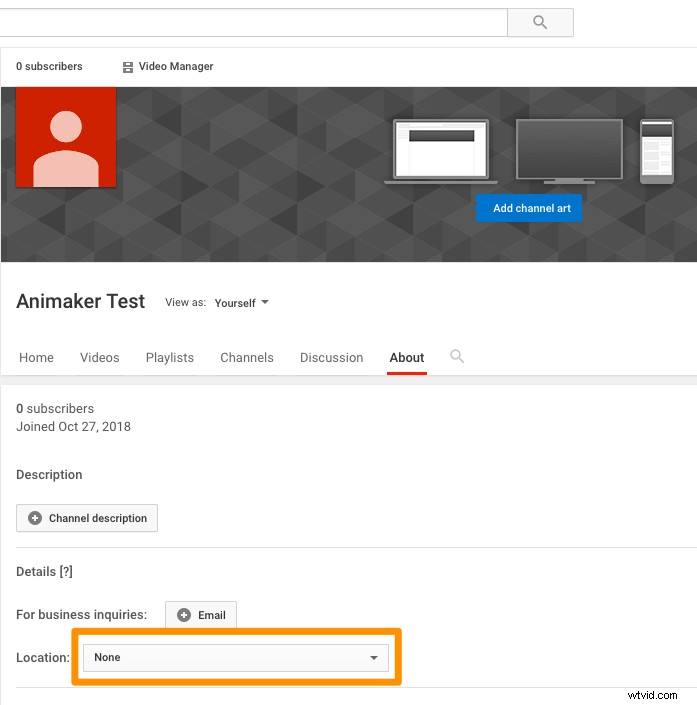
Task: Click the TV preview icon in banner
Action: (x=569, y=152)
